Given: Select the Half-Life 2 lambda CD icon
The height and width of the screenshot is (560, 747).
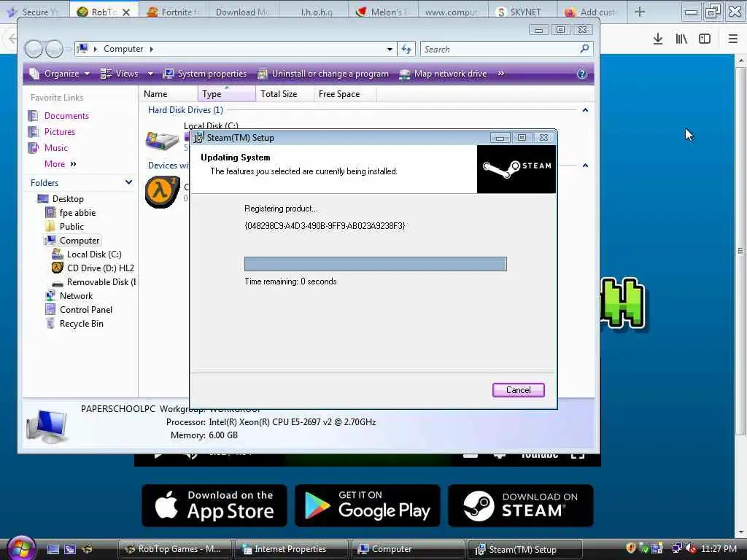Looking at the screenshot, I should click(x=162, y=192).
